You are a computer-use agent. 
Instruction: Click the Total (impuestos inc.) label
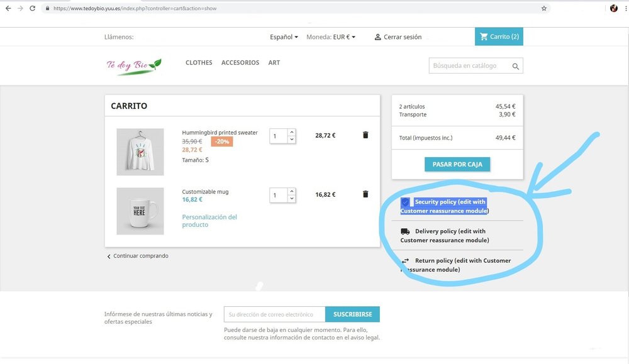pyautogui.click(x=426, y=138)
